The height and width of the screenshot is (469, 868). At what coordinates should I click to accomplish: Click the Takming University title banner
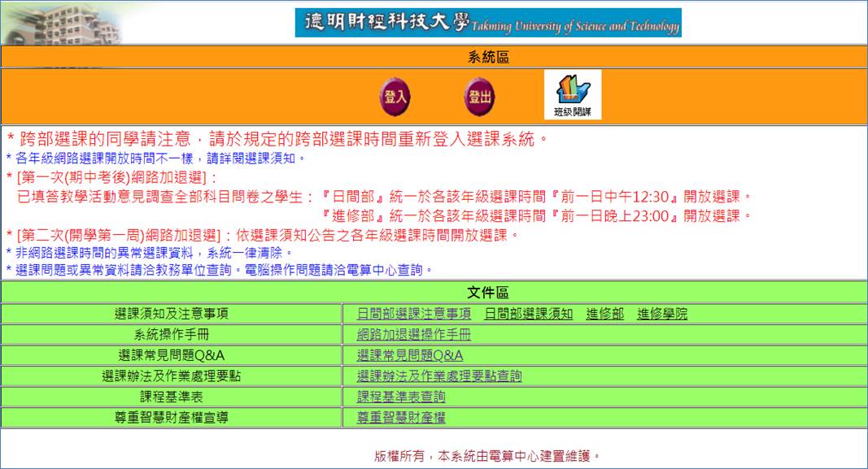point(488,23)
